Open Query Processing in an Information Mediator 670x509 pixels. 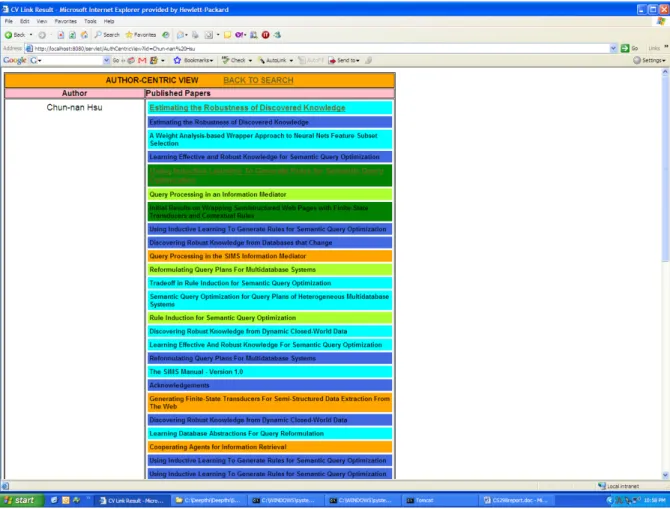coord(270,194)
